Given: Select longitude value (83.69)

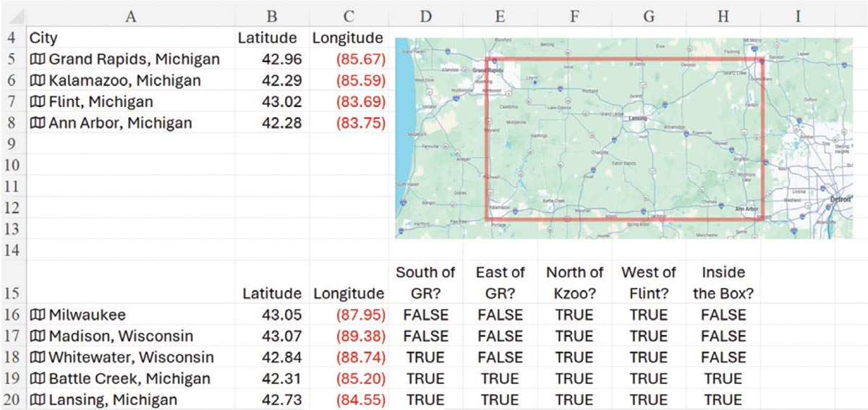Looking at the screenshot, I should (x=348, y=102).
